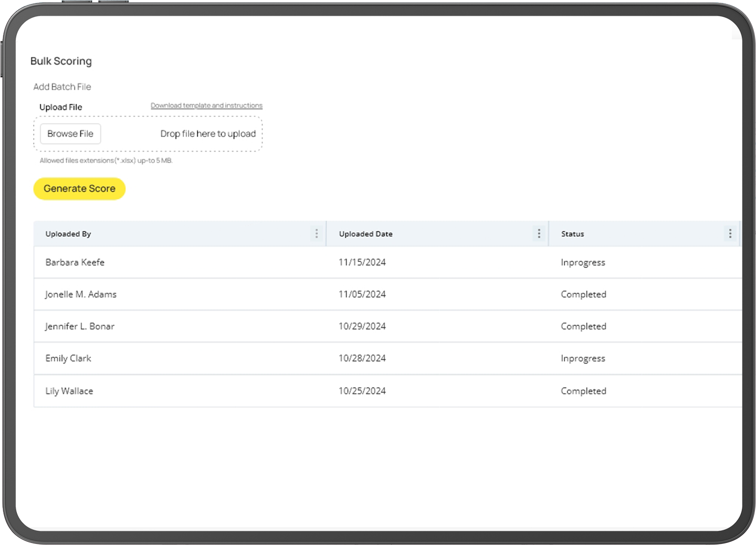The height and width of the screenshot is (545, 756).
Task: Click the Bulk Scoring page heading
Action: [x=61, y=61]
